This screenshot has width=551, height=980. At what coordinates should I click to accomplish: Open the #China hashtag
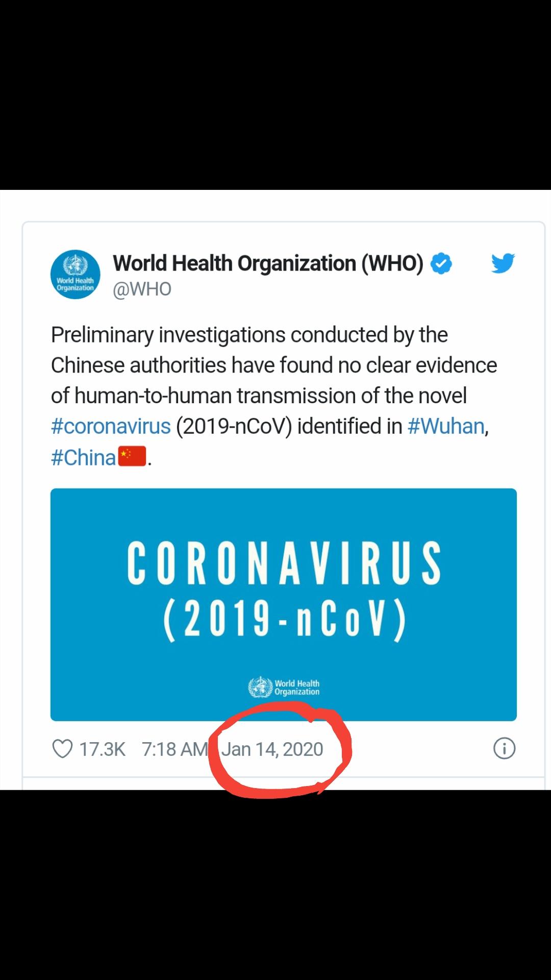pyautogui.click(x=84, y=457)
